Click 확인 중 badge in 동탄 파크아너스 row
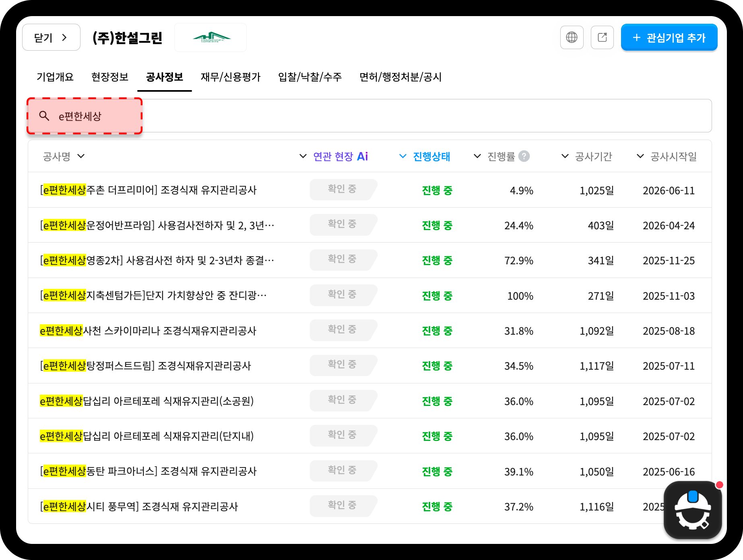This screenshot has height=560, width=743. click(x=343, y=470)
